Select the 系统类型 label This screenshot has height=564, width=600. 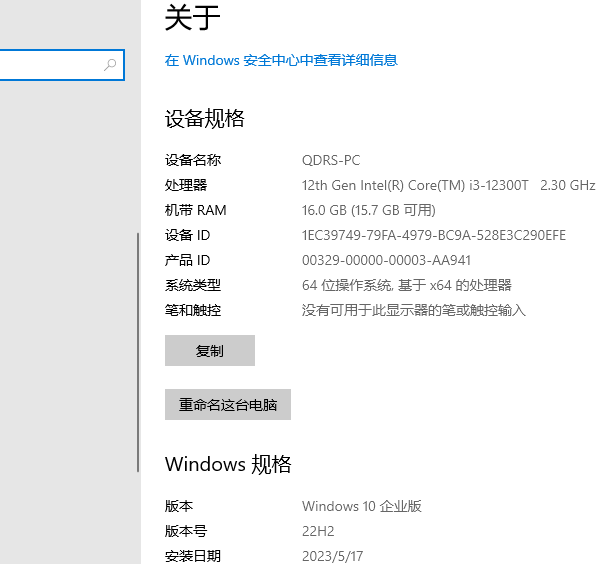[193, 285]
